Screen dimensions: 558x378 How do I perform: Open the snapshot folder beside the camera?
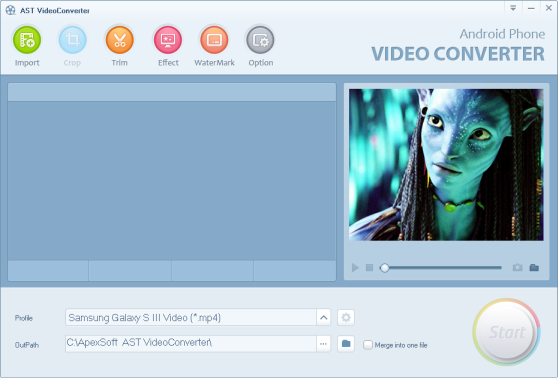[534, 267]
